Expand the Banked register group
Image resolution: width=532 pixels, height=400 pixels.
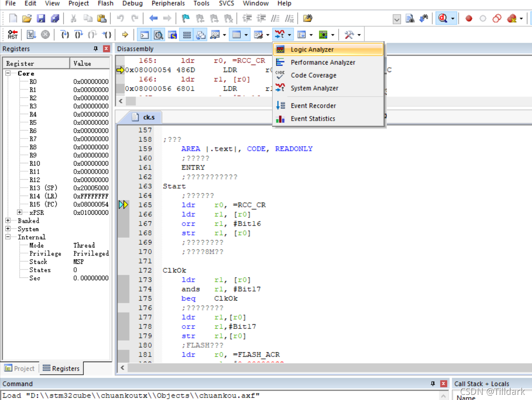[x=8, y=221]
